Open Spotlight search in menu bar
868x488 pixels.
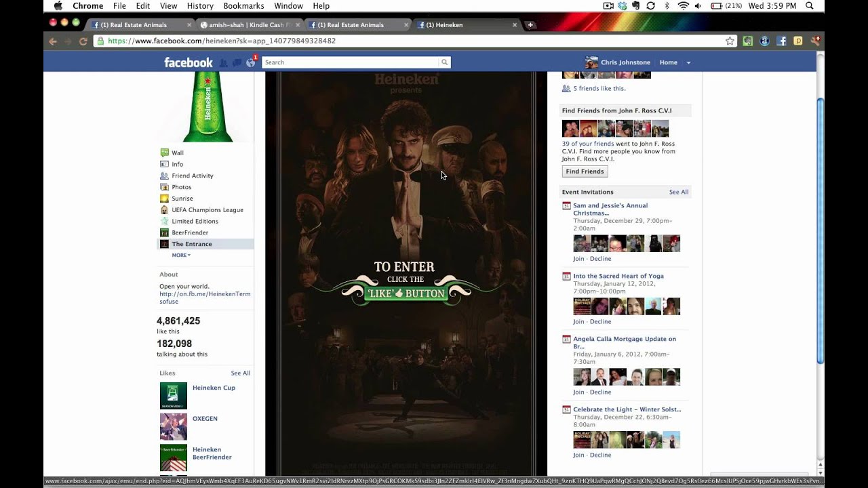(810, 6)
